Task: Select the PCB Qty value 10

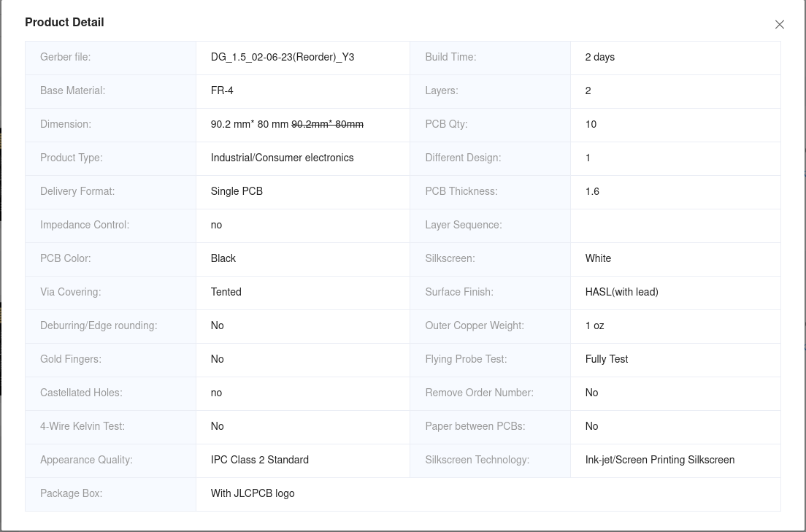Action: 591,124
